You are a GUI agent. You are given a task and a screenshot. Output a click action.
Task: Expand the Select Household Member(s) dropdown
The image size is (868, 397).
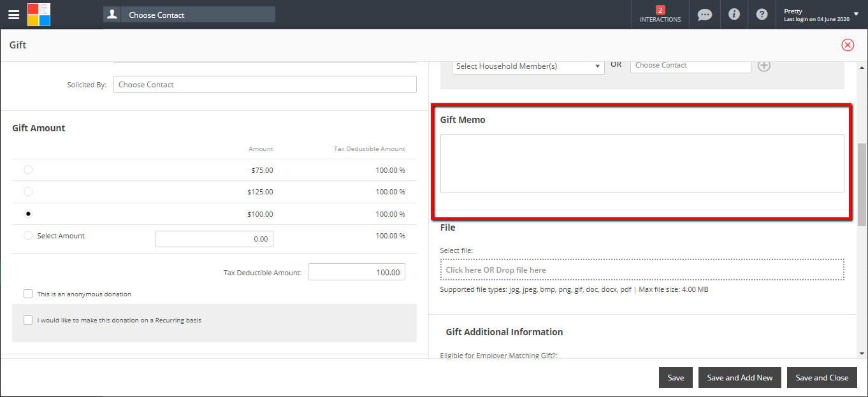pyautogui.click(x=528, y=66)
